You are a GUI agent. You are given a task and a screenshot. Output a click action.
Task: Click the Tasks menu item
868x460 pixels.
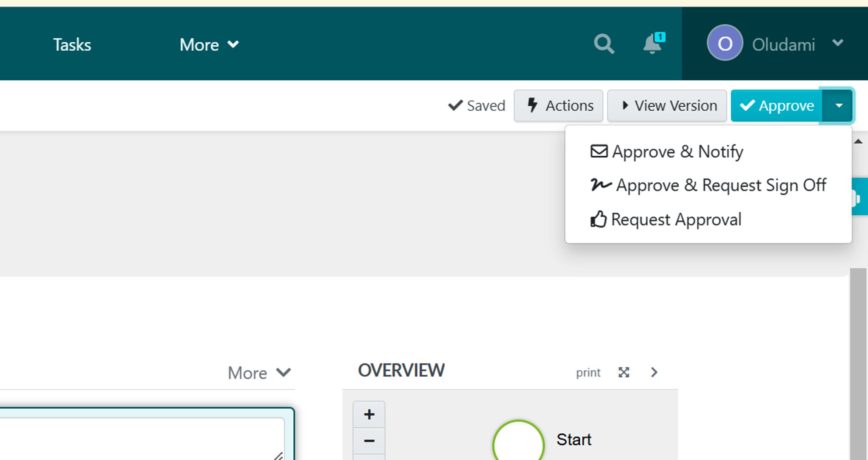(x=71, y=45)
